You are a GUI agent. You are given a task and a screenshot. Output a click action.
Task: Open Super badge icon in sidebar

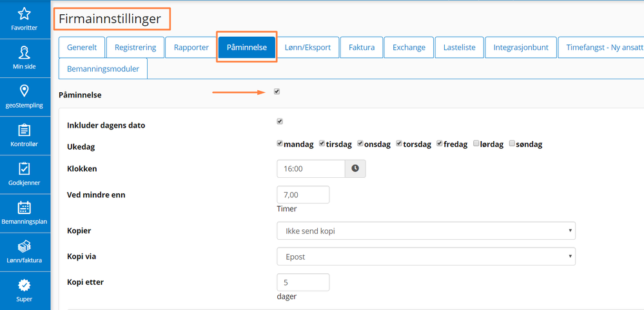[24, 285]
